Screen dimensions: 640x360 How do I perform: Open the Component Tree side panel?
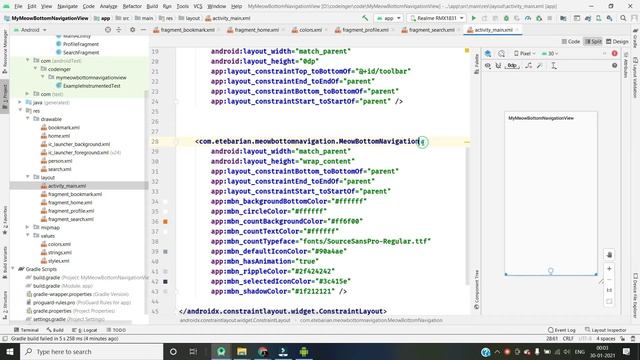476,290
